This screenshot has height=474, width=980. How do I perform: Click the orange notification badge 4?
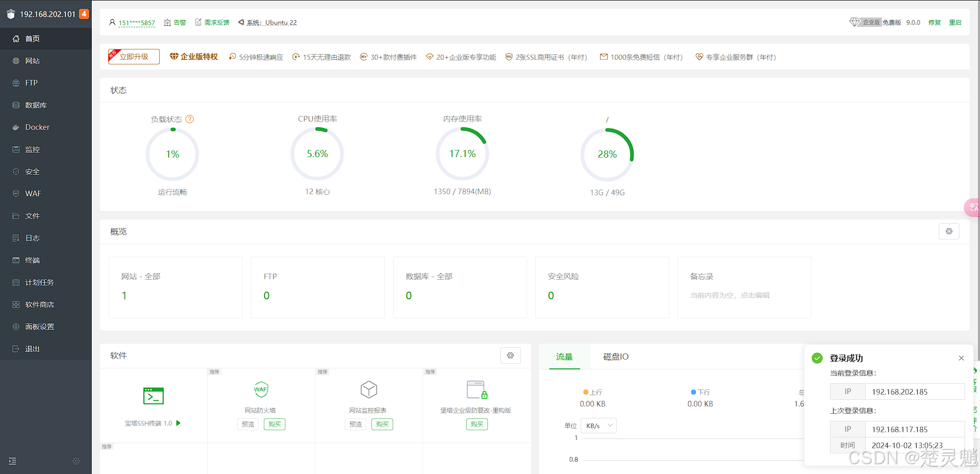click(84, 14)
